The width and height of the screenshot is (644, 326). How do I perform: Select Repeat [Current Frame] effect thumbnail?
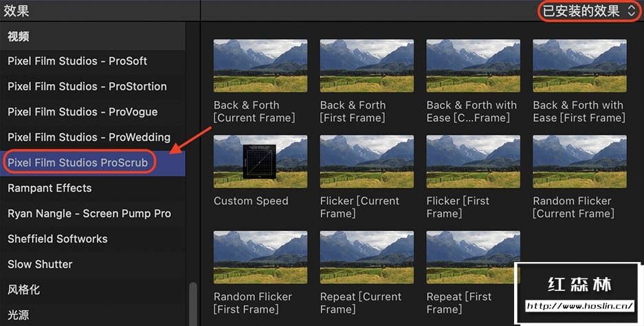coord(367,257)
